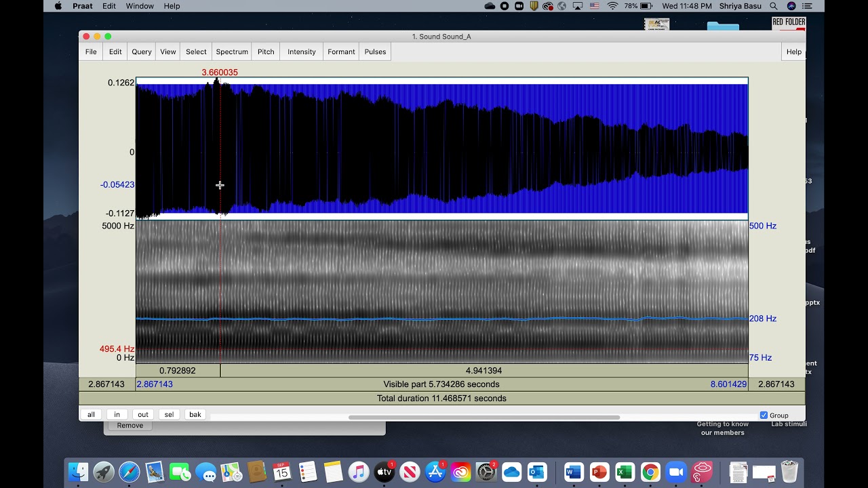This screenshot has width=868, height=488.
Task: Open the Wi-Fi status menu
Action: point(613,6)
